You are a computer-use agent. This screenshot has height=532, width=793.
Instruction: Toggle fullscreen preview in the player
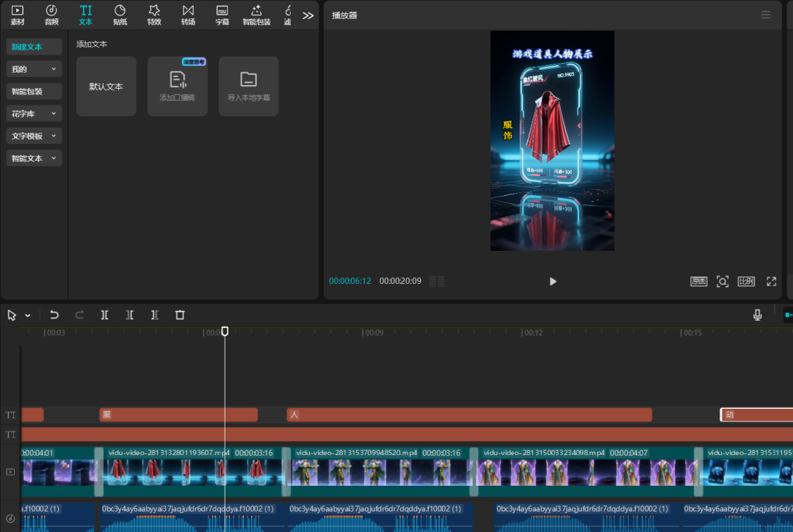(x=771, y=281)
